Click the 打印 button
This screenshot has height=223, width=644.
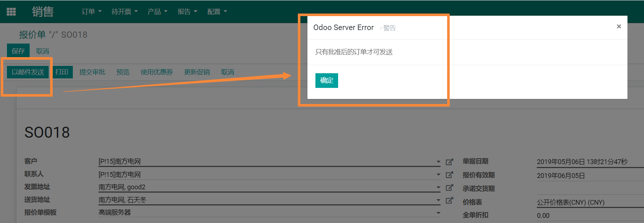(62, 72)
